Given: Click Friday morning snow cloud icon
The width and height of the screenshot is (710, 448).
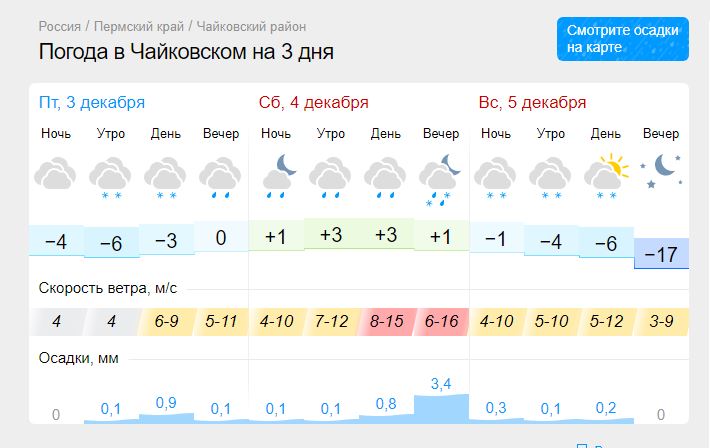Looking at the screenshot, I should [x=110, y=178].
